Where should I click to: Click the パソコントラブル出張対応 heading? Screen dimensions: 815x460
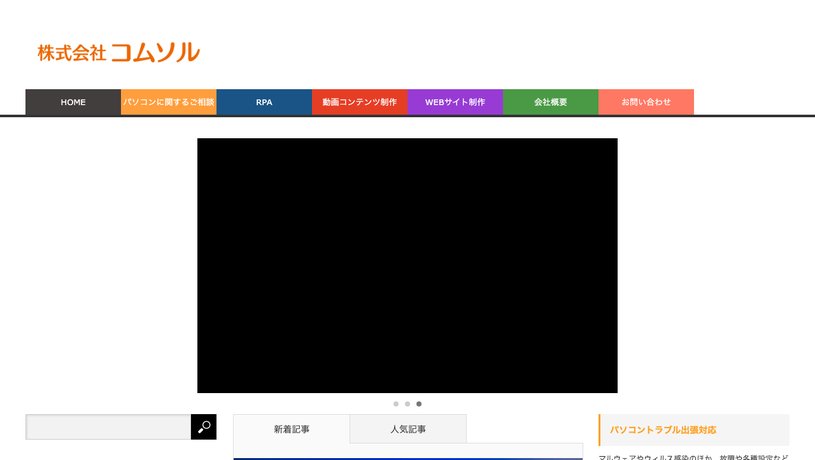coord(663,430)
